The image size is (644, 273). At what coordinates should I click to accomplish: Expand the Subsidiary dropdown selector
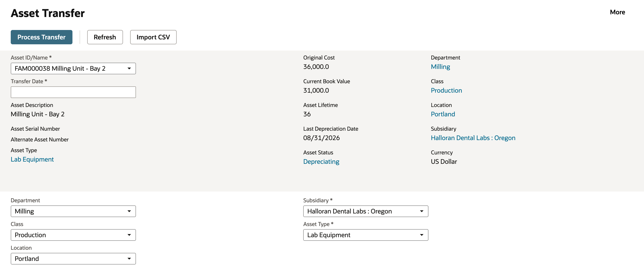(366, 211)
